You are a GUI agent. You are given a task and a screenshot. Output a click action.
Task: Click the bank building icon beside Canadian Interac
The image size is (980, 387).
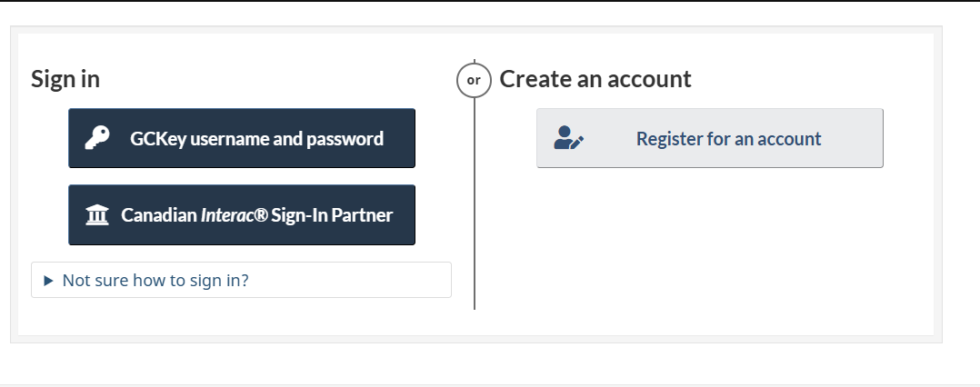point(95,215)
